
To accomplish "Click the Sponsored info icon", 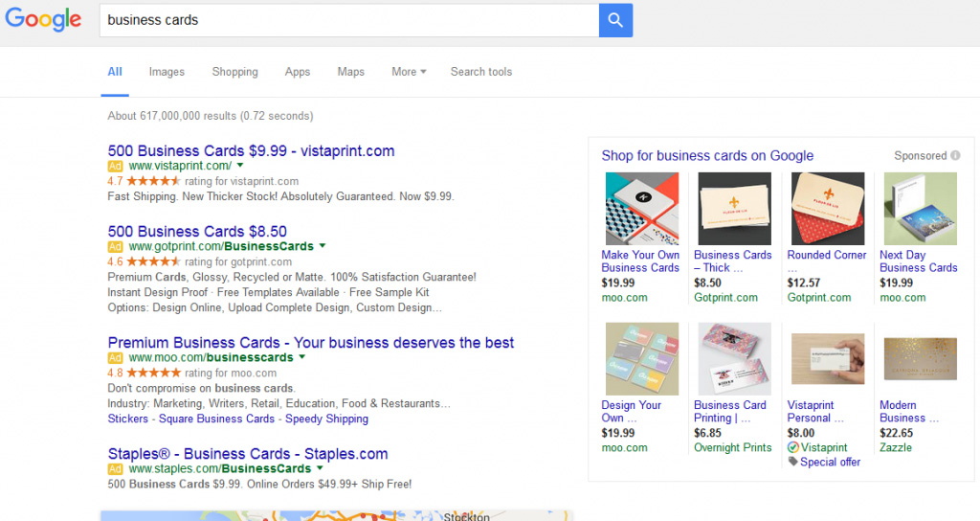I will (x=955, y=156).
